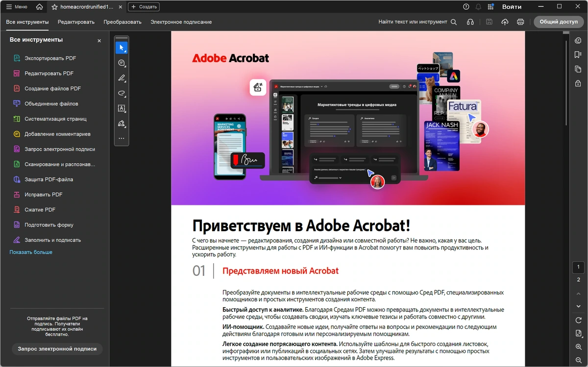Open the Adobe apps grid icon

click(x=490, y=7)
